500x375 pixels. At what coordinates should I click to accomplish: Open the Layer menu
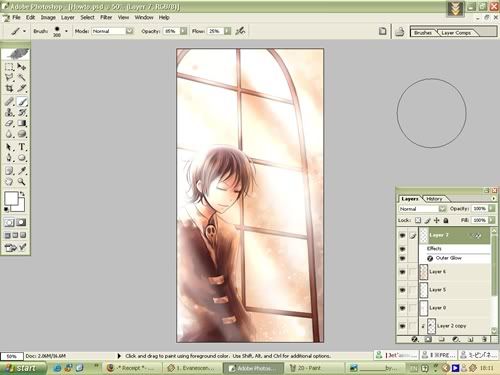67,17
